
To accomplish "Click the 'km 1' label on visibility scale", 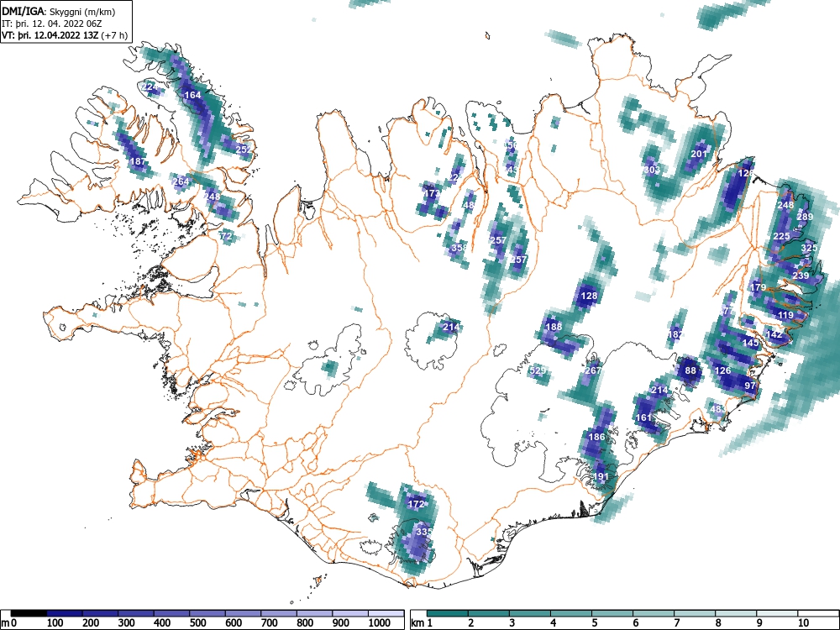I will point(423,623).
